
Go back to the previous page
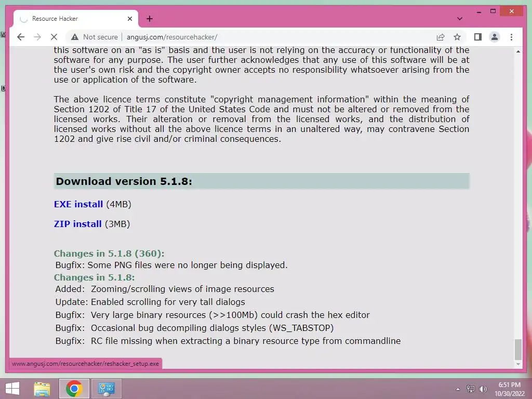coord(21,37)
